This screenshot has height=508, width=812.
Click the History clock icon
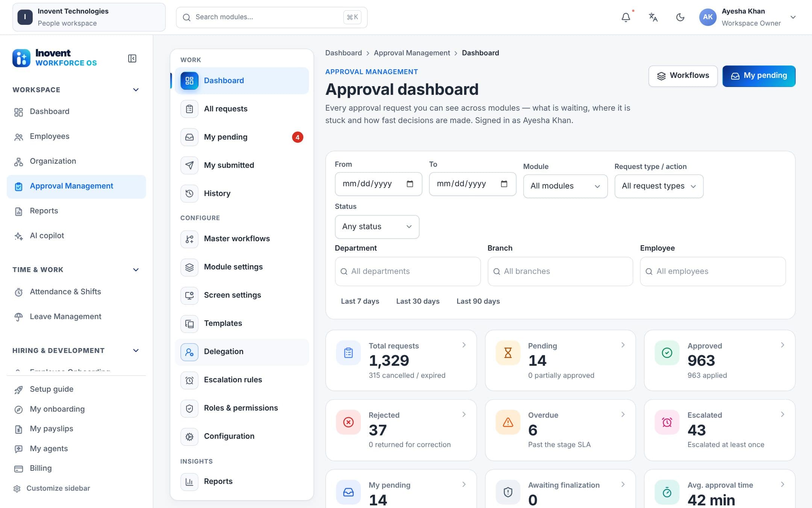pyautogui.click(x=189, y=193)
